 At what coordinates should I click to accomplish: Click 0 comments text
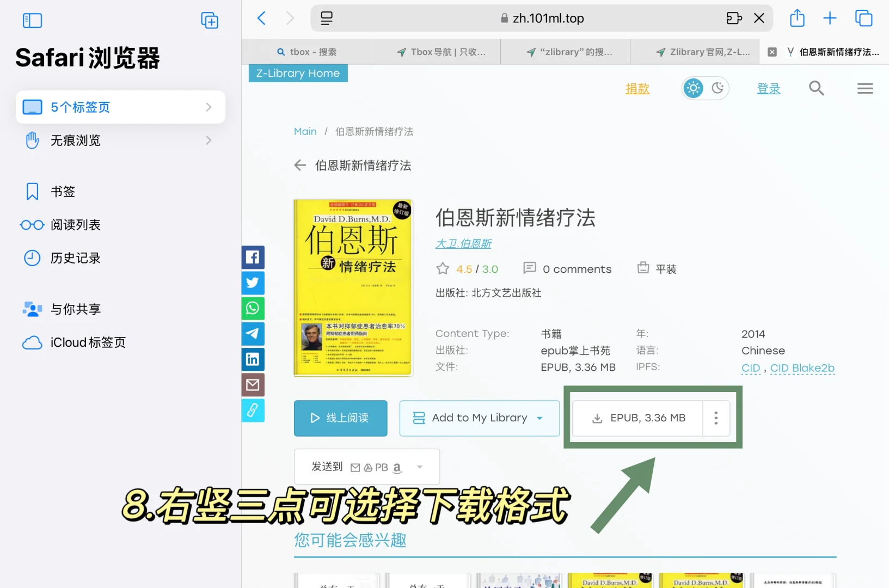pyautogui.click(x=577, y=269)
